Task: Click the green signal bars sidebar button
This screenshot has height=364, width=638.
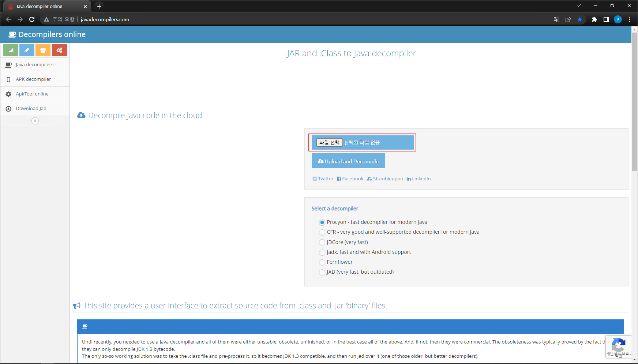Action: click(11, 50)
